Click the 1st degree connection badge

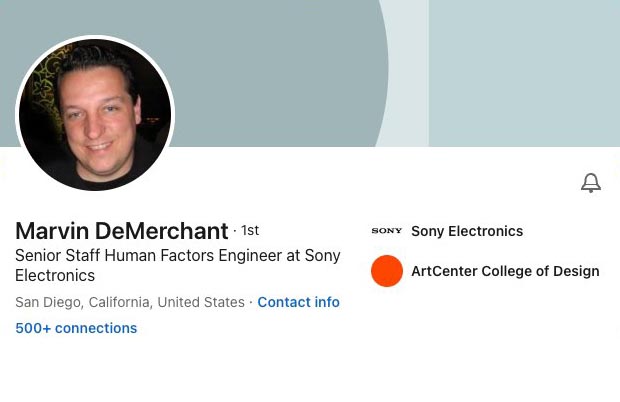tap(250, 231)
